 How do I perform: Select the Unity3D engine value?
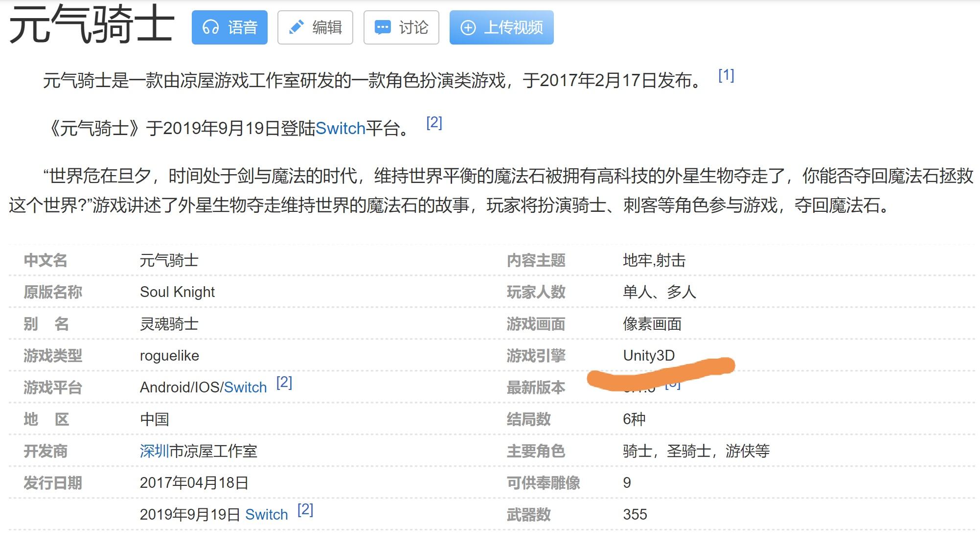pyautogui.click(x=649, y=356)
